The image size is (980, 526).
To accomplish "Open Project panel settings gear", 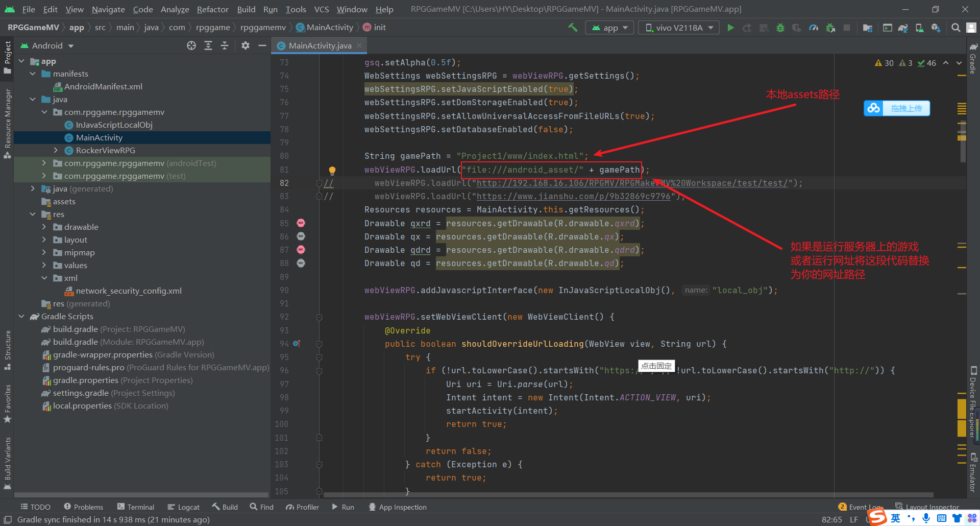I will [x=246, y=45].
